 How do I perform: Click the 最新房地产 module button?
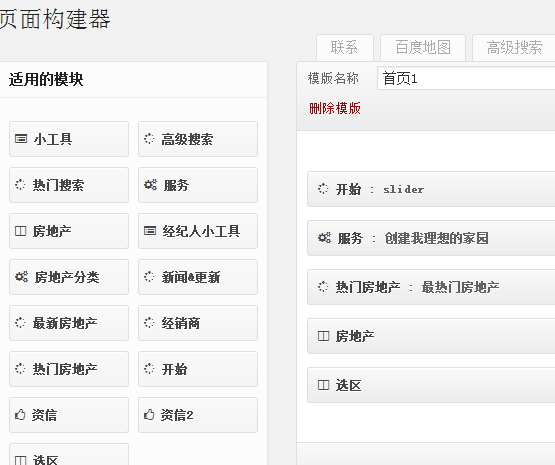click(69, 323)
